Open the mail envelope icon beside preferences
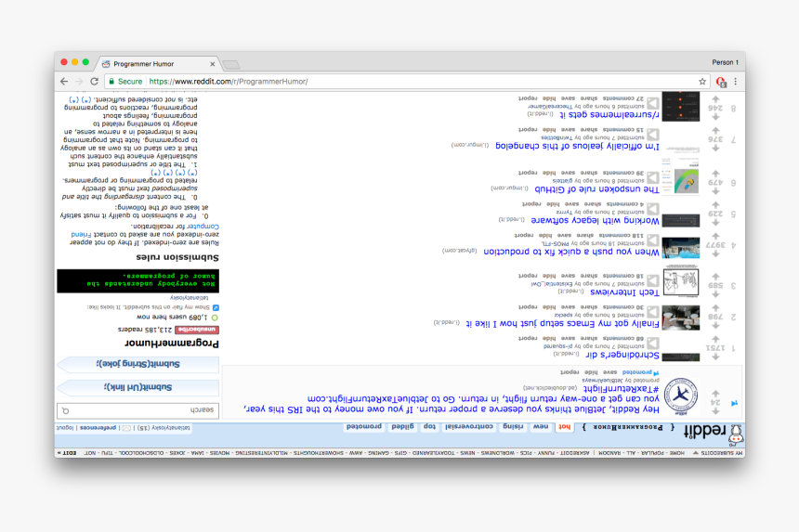799x532 pixels. 126,428
